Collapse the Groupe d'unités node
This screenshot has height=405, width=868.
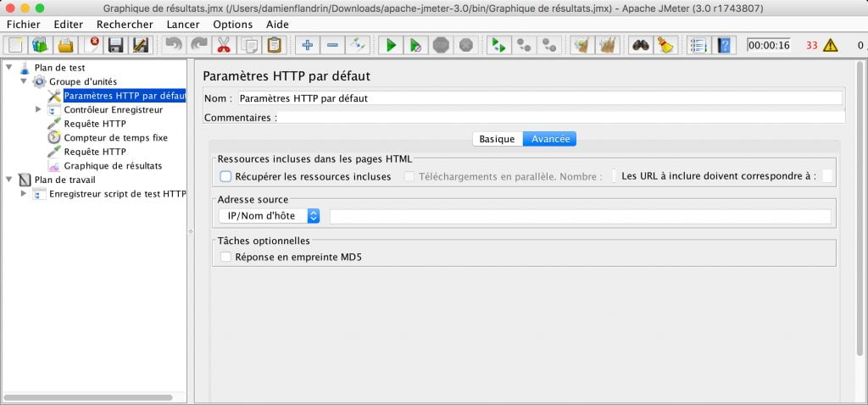pyautogui.click(x=24, y=81)
